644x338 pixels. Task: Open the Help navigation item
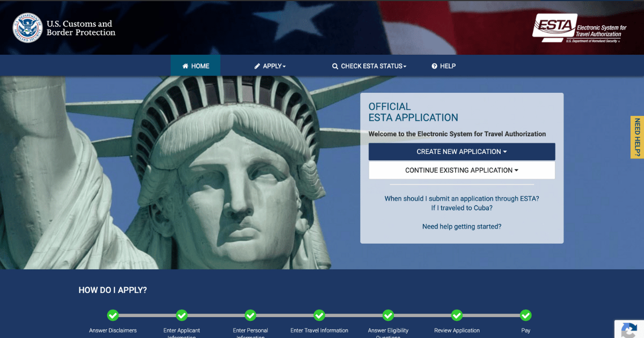pyautogui.click(x=443, y=66)
